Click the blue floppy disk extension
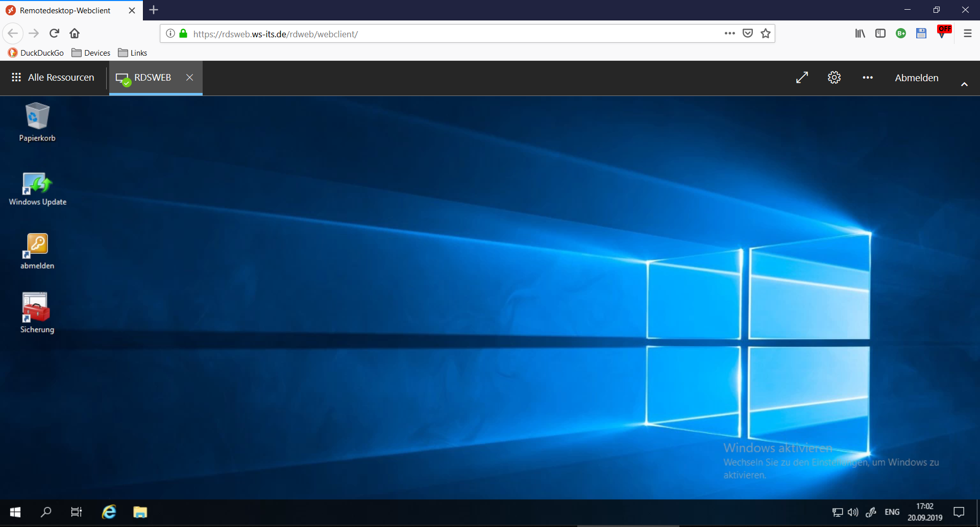980x527 pixels. (x=921, y=33)
